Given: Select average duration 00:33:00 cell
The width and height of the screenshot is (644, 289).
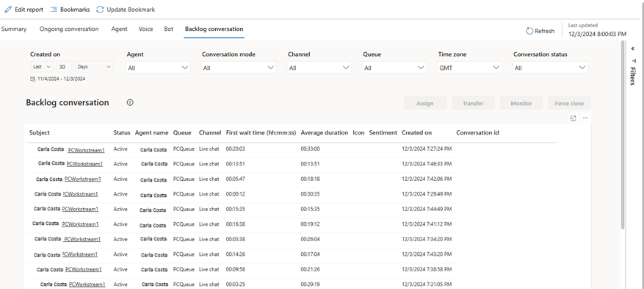Looking at the screenshot, I should [x=310, y=149].
